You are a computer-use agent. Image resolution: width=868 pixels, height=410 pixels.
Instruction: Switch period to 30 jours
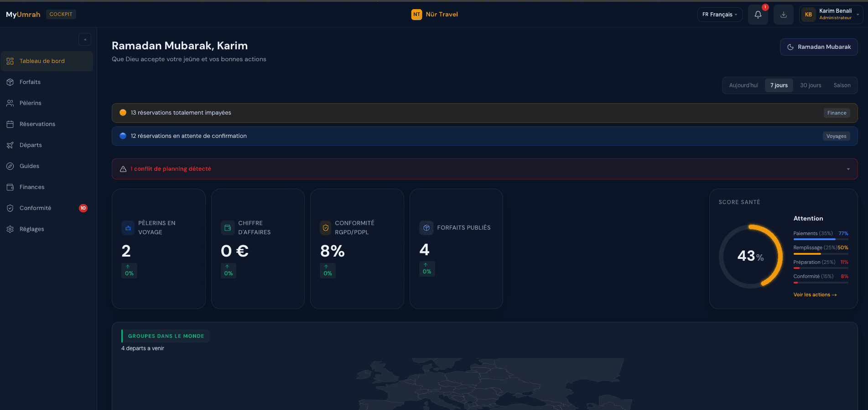click(810, 85)
